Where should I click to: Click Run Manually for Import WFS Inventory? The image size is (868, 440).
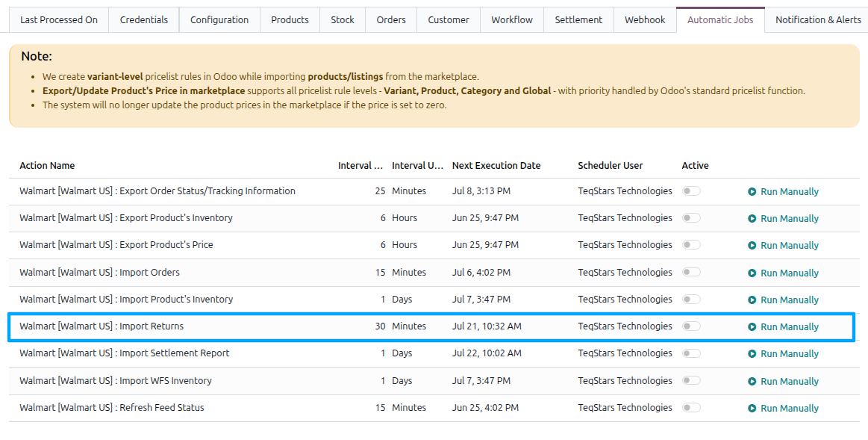tap(784, 381)
